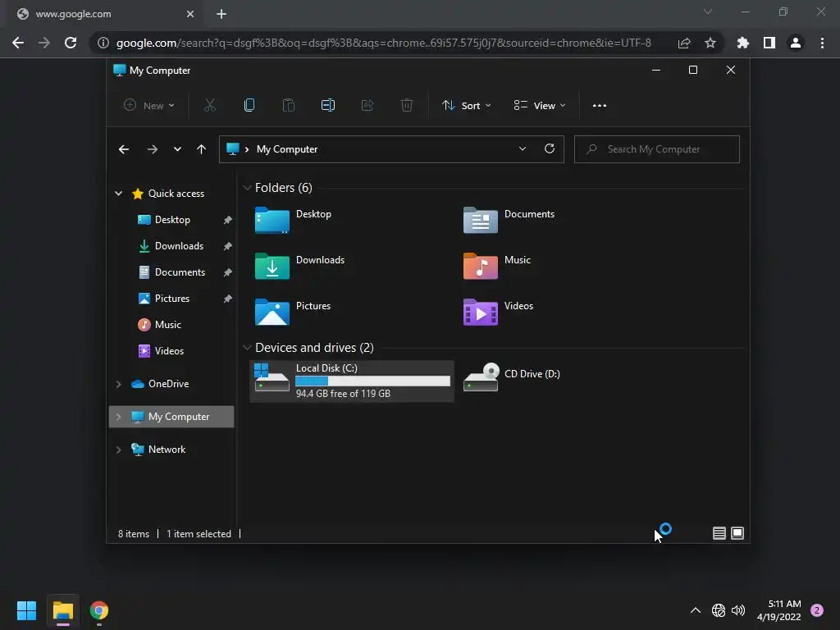Screen dimensions: 840x630
Task: Open the volume speaker tray icon
Action: click(738, 610)
